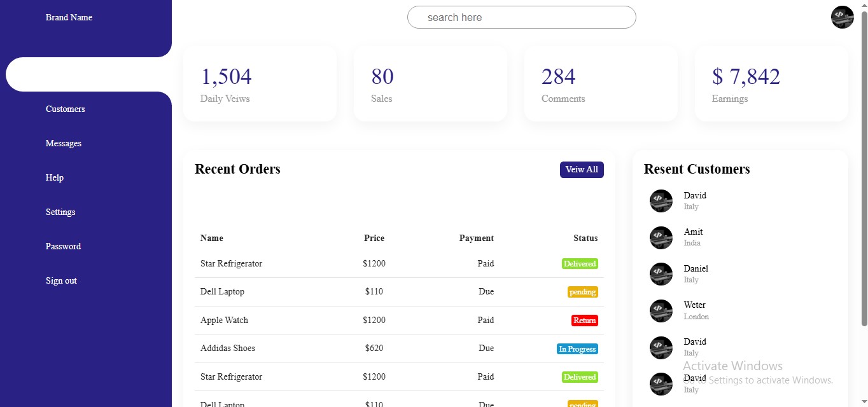
Task: Click the $620 price cell
Action: tap(374, 348)
